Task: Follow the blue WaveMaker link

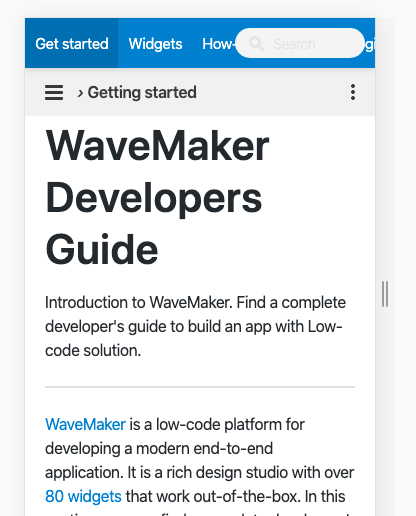Action: pos(85,424)
